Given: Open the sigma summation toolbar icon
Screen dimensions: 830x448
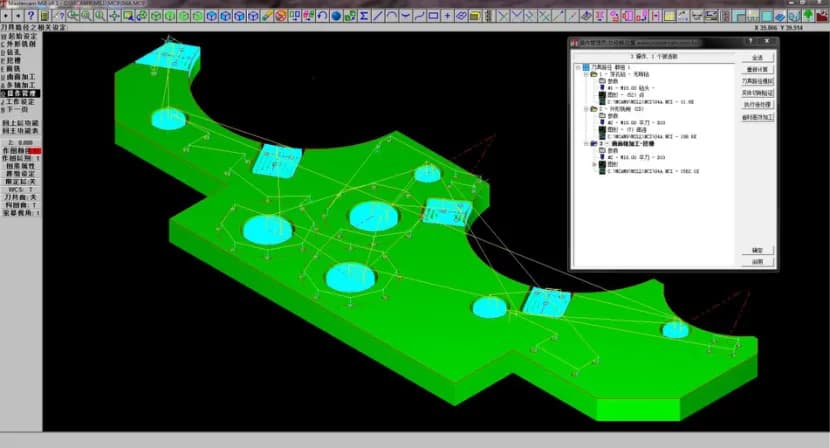Looking at the screenshot, I should click(364, 16).
